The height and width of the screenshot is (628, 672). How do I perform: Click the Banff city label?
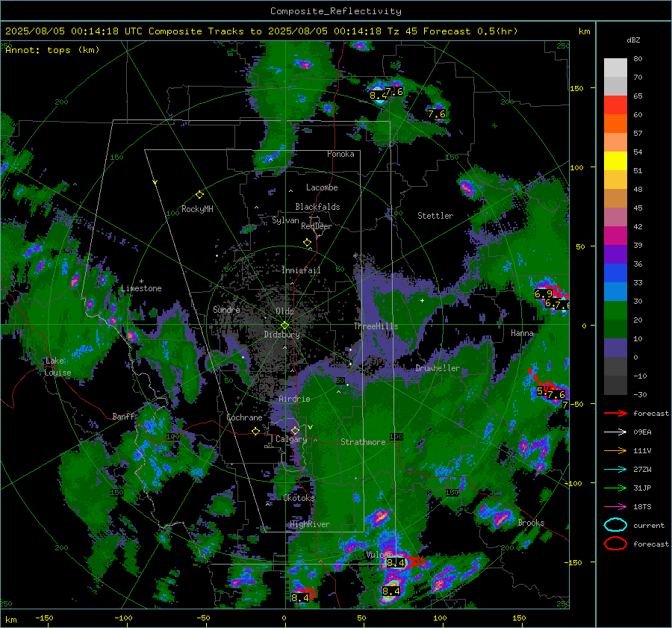123,417
